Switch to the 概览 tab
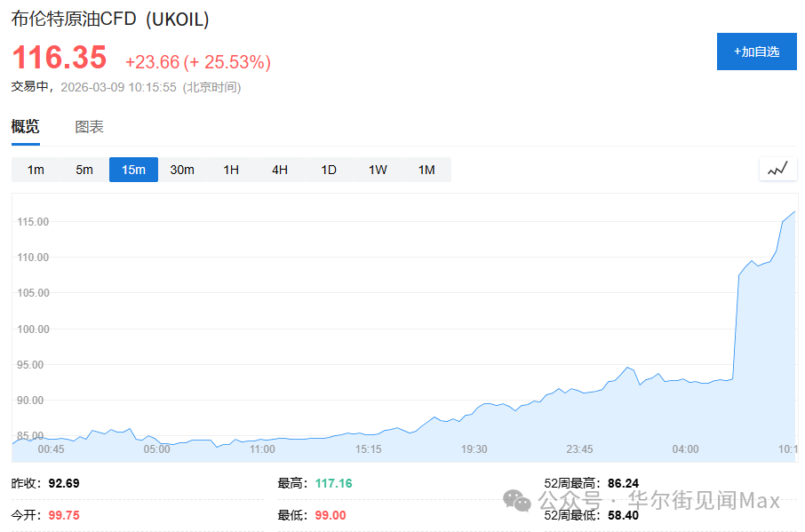Image resolution: width=805 pixels, height=532 pixels. click(x=25, y=126)
